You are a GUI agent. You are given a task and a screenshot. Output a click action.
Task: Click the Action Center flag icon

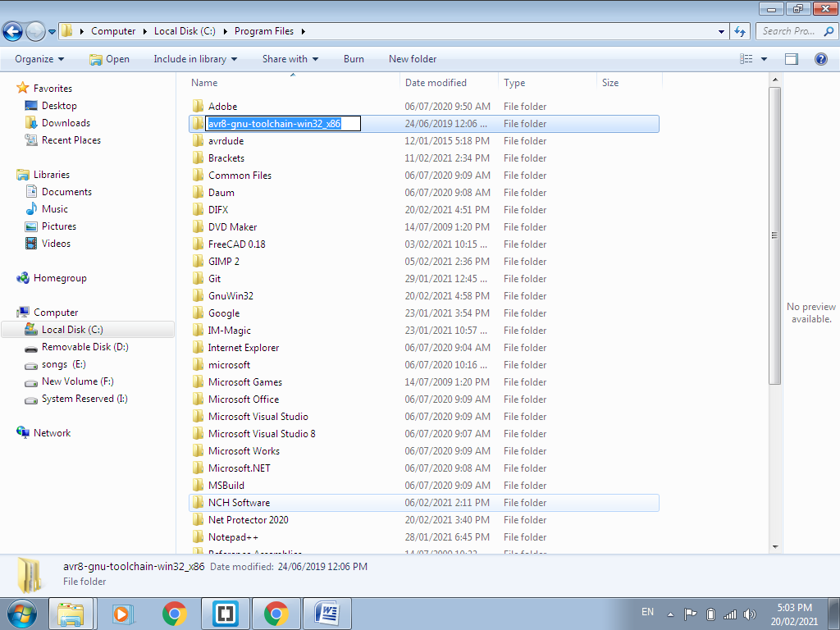[x=691, y=614]
